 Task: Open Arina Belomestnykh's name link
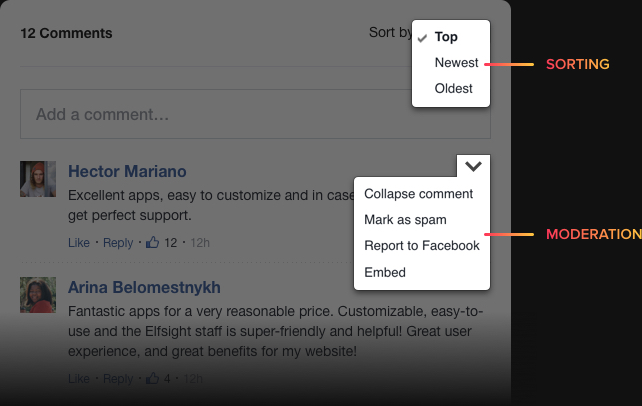tap(144, 288)
